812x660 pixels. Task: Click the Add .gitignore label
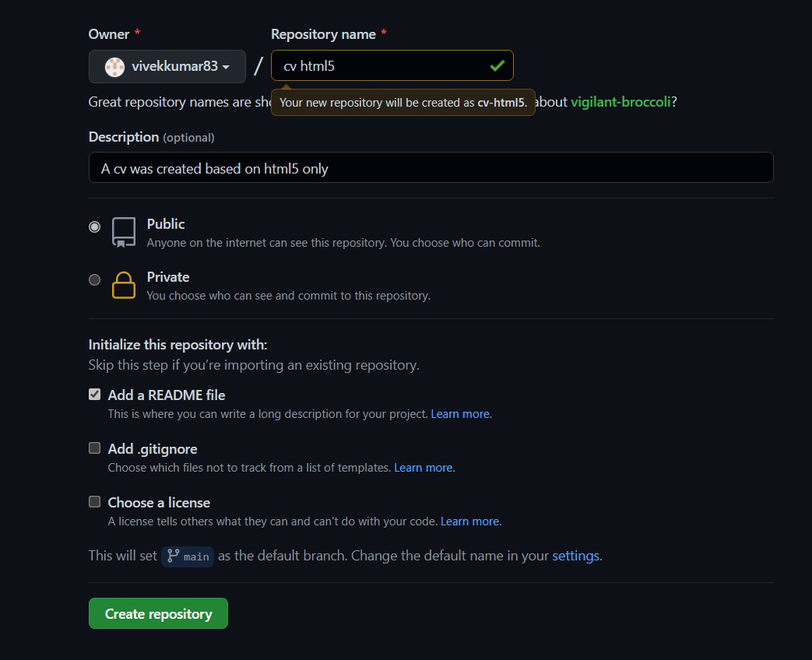(153, 449)
